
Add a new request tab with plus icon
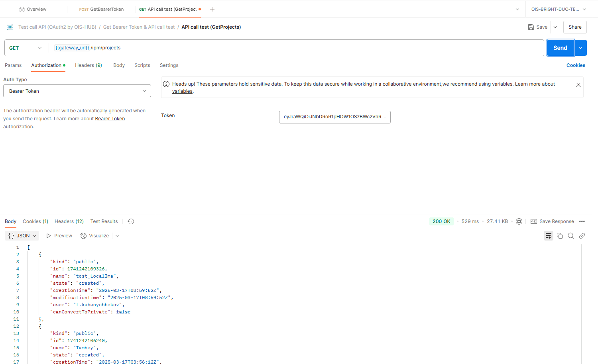pos(212,9)
